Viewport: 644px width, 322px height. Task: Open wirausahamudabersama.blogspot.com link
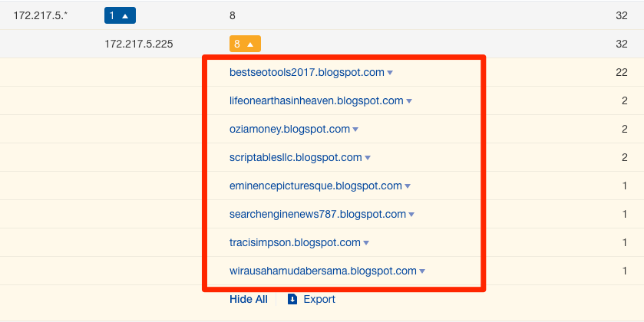click(x=323, y=271)
